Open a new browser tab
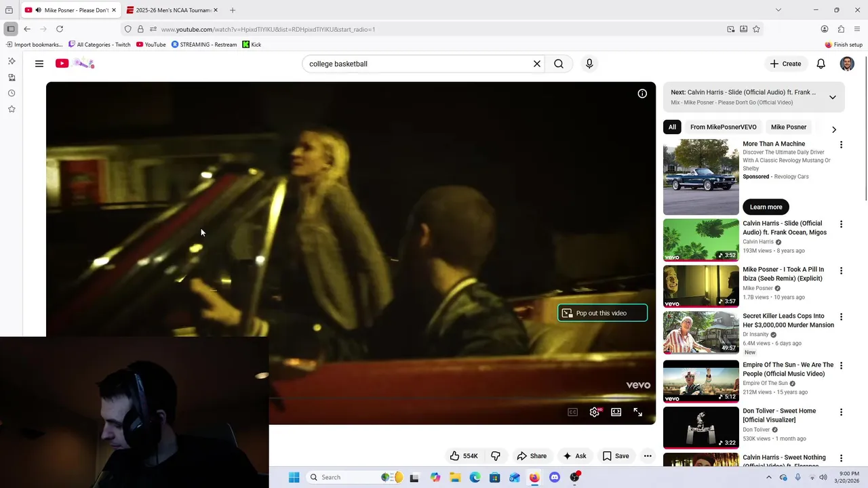Screen dimensions: 868x488 point(233,10)
